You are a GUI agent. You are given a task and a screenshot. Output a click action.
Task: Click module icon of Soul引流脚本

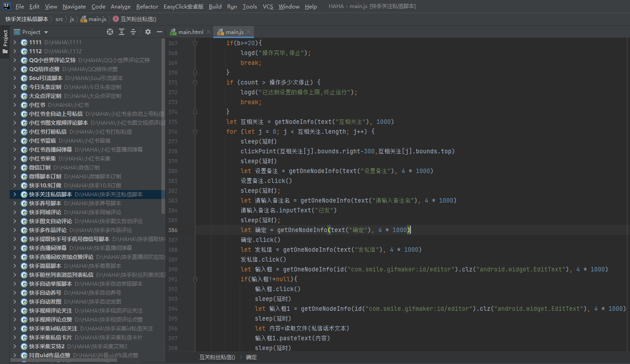(x=24, y=78)
